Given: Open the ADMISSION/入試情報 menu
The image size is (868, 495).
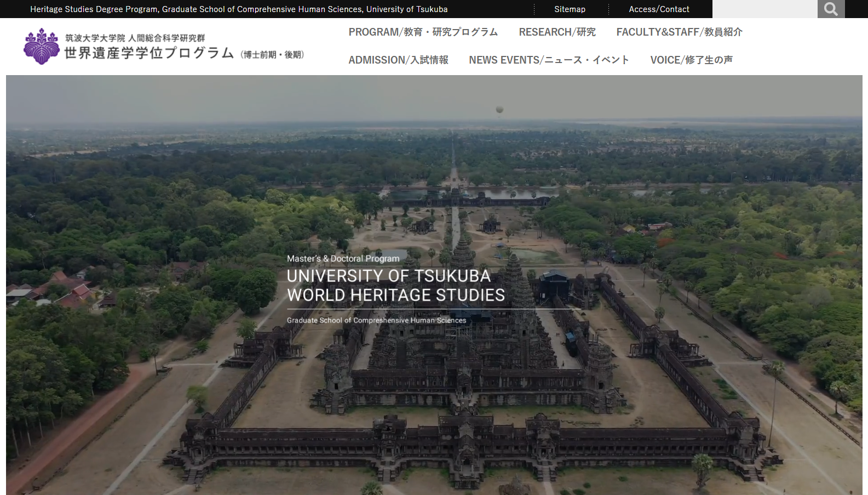Looking at the screenshot, I should (398, 60).
